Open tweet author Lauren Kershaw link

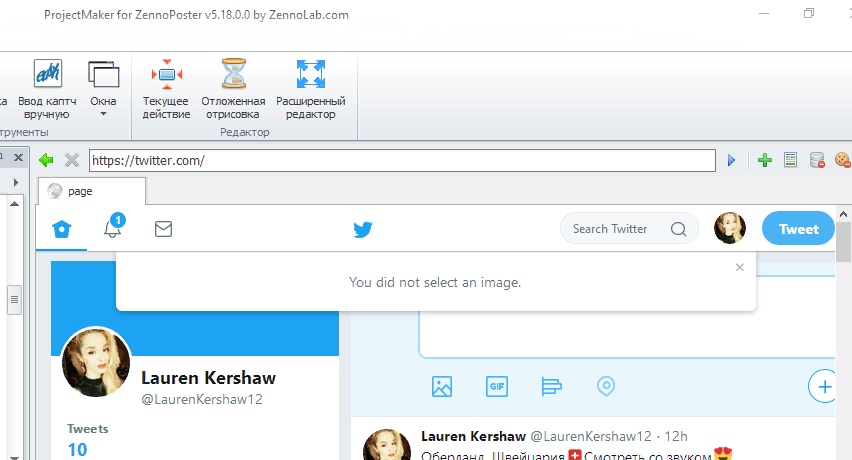tap(473, 436)
